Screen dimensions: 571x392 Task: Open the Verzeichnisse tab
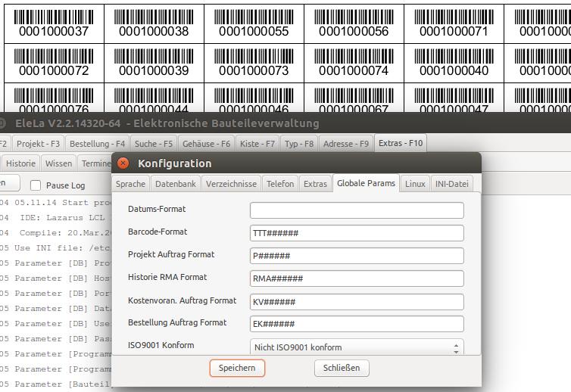(231, 184)
